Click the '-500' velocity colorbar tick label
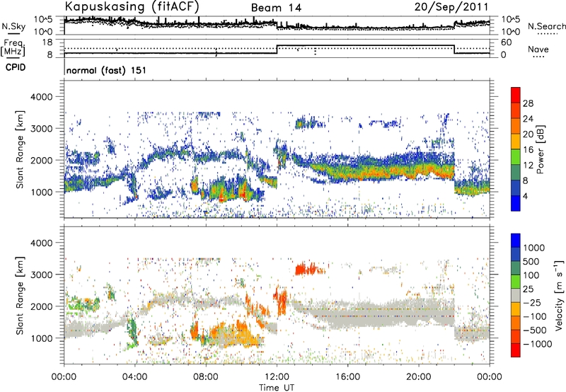Image resolution: width=566 pixels, height=392 pixels. 535,330
